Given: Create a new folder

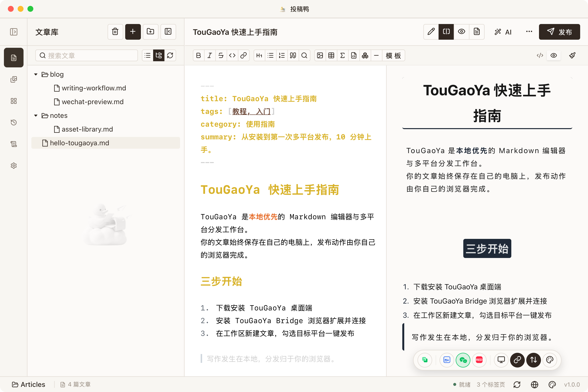Looking at the screenshot, I should point(150,32).
